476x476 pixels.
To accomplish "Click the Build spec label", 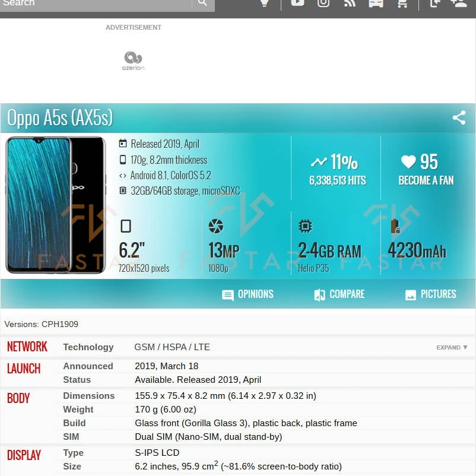I will [74, 423].
